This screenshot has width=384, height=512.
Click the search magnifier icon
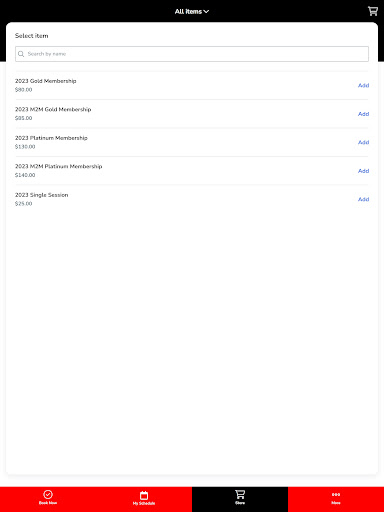(x=21, y=54)
